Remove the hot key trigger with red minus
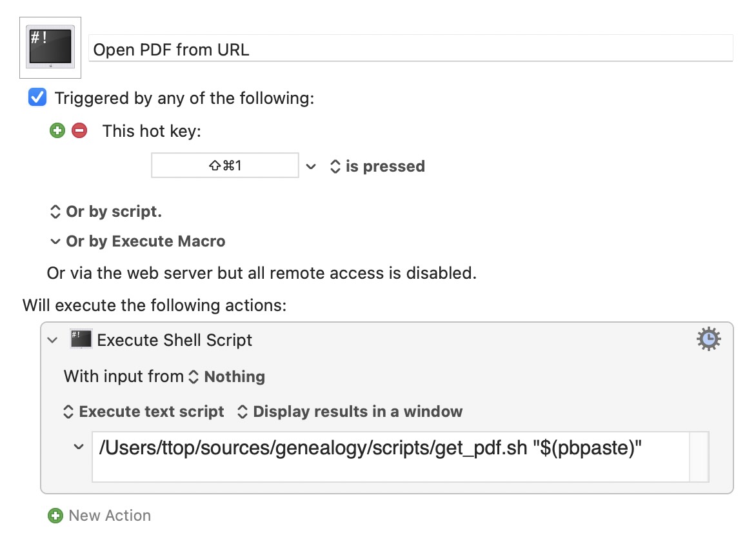Screen dimensions: 756x555 point(79,130)
